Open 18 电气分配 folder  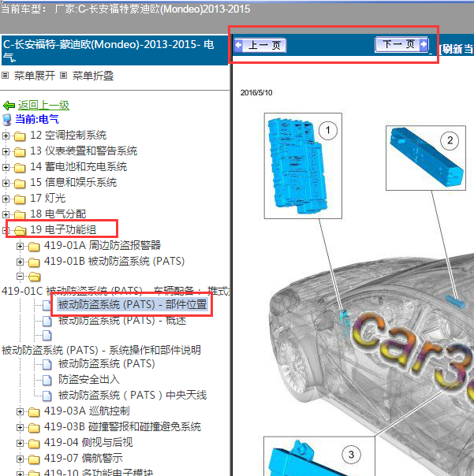click(58, 214)
